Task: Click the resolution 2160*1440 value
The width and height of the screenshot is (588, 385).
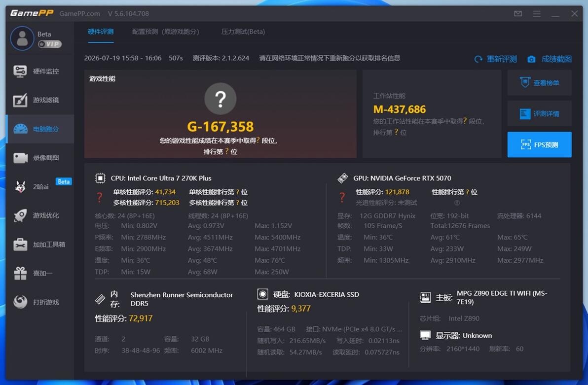Action: pos(463,349)
